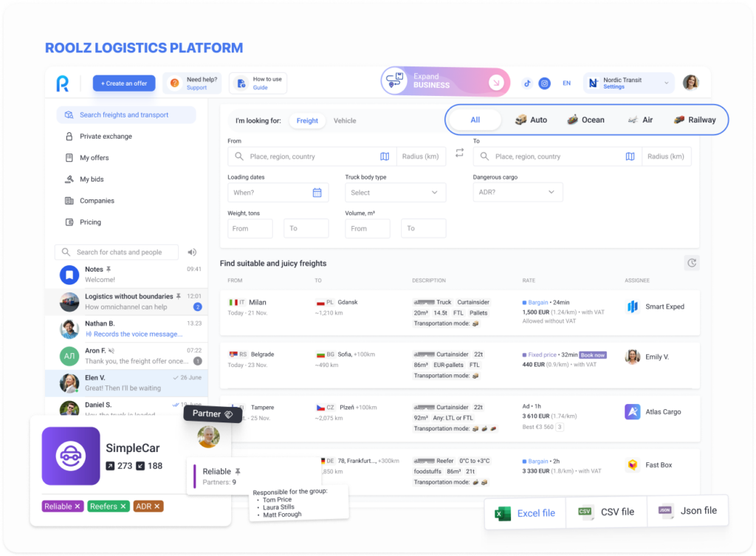Click Excel file icon
756x556 pixels.
pos(503,514)
